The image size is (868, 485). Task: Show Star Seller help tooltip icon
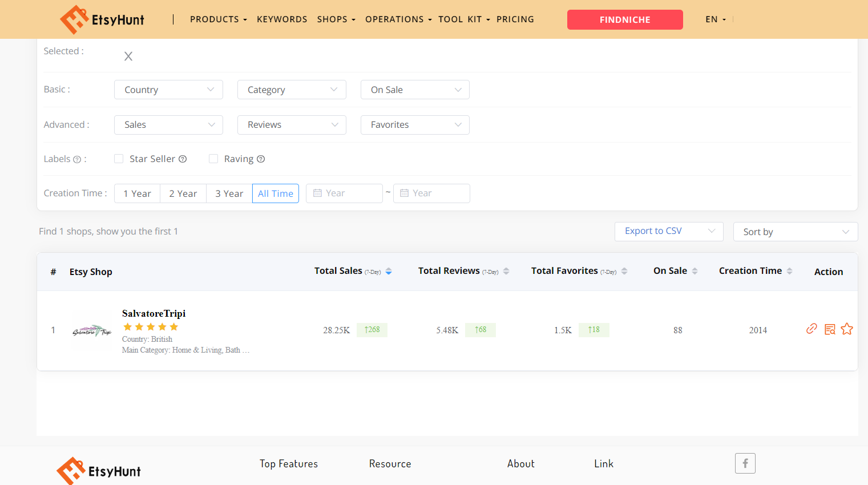(183, 159)
